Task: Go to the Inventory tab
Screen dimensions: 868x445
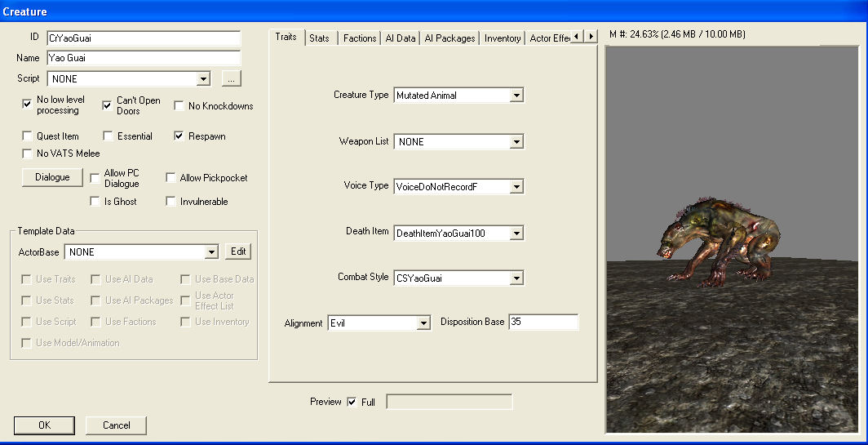Action: (x=502, y=38)
